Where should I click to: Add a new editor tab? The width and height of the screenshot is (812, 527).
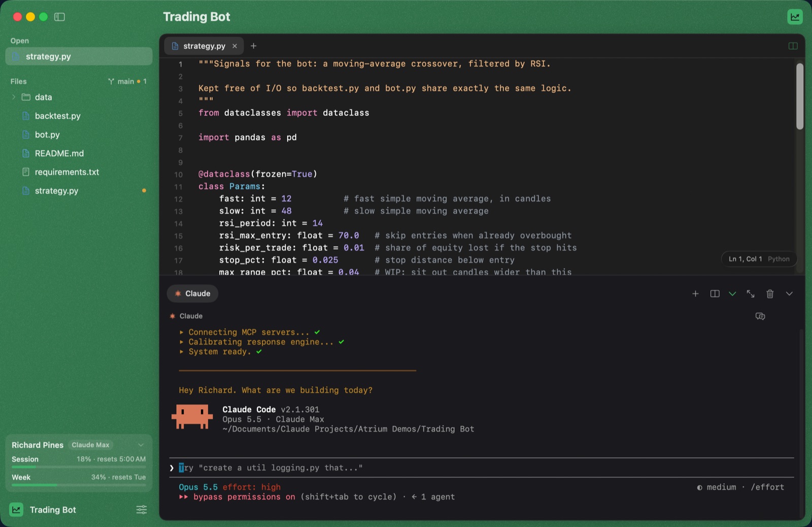pyautogui.click(x=253, y=46)
